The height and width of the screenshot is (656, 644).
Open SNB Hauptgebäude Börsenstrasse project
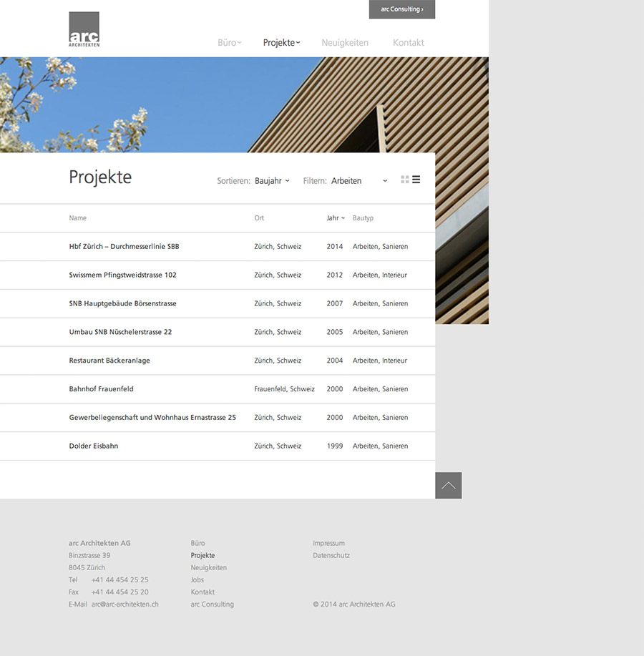pyautogui.click(x=122, y=303)
